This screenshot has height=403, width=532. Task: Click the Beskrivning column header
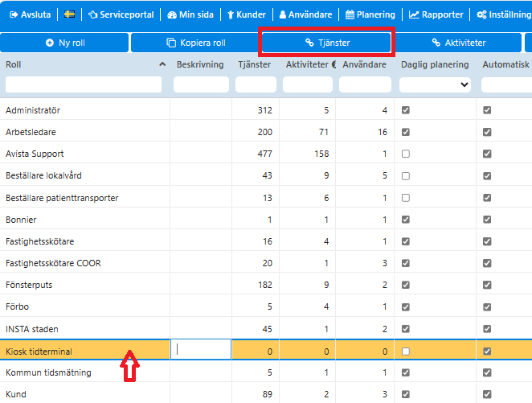coord(200,64)
